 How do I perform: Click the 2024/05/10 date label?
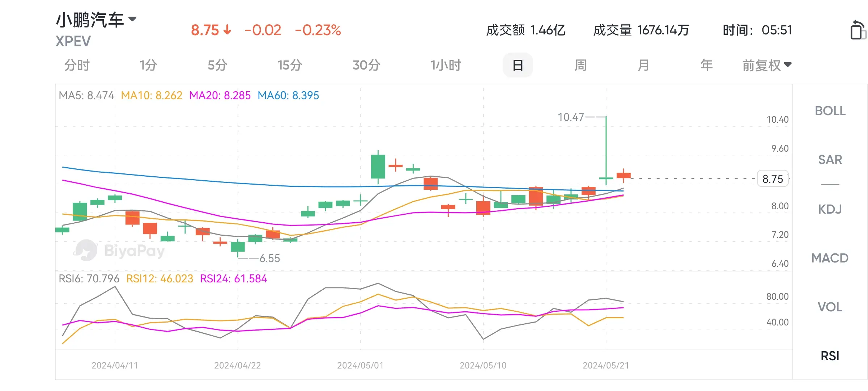pyautogui.click(x=483, y=366)
